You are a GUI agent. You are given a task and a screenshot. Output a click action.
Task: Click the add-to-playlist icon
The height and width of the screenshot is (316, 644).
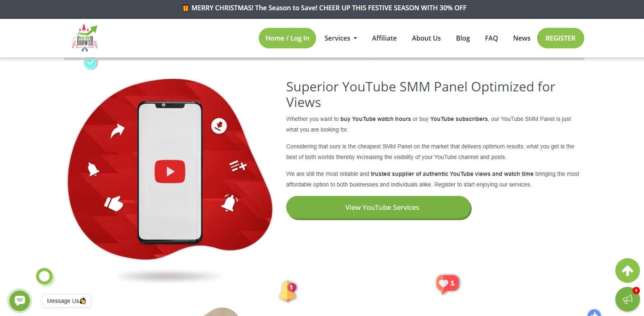coord(238,166)
